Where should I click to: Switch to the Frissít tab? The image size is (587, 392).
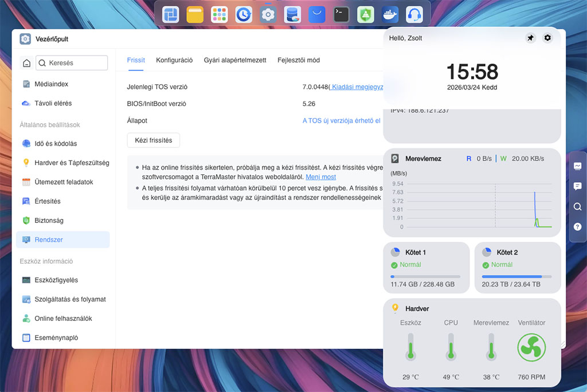coord(136,60)
